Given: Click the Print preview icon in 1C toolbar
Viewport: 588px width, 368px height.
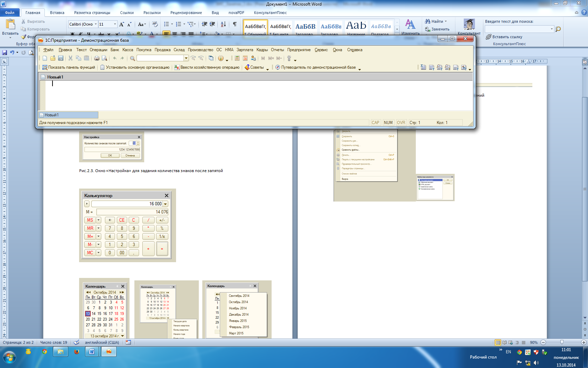Looking at the screenshot, I should [x=104, y=58].
